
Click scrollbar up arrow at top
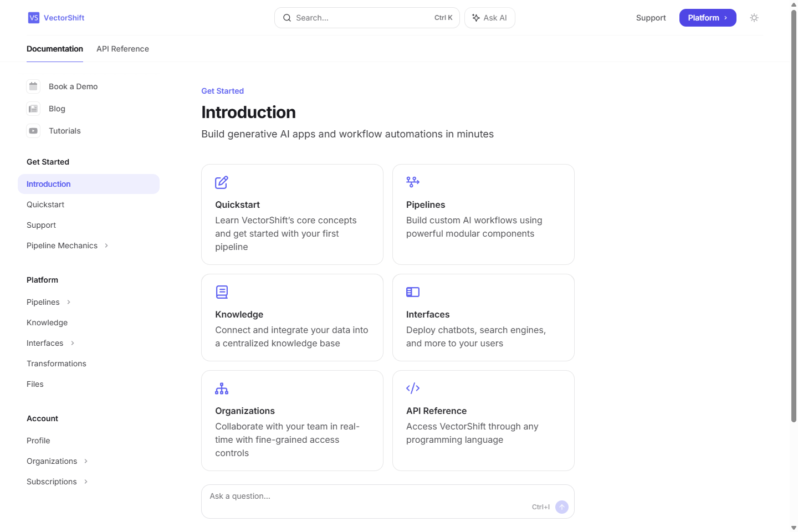pyautogui.click(x=794, y=4)
